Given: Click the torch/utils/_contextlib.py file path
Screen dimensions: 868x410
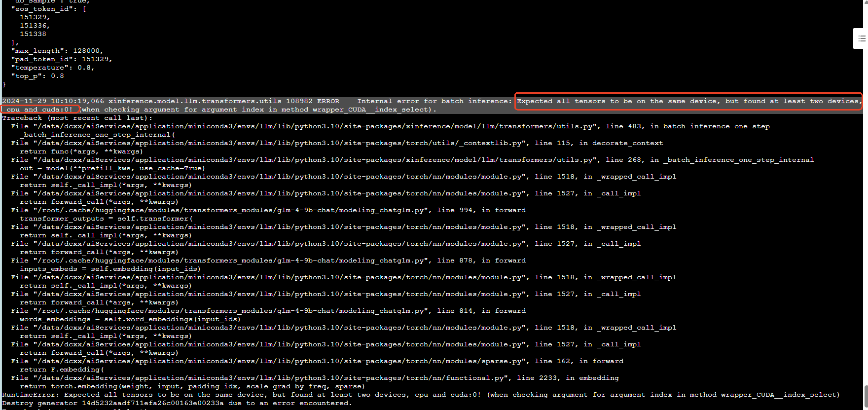Looking at the screenshot, I should pyautogui.click(x=279, y=143).
